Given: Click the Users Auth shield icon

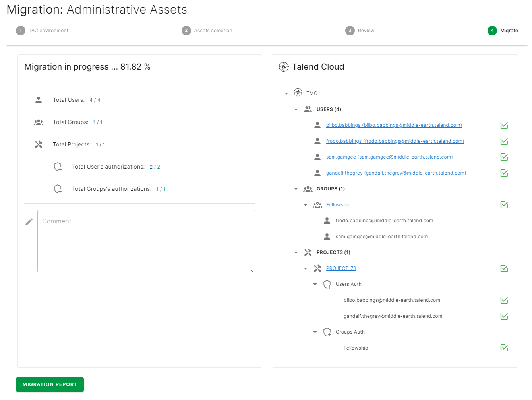Looking at the screenshot, I should pos(327,284).
